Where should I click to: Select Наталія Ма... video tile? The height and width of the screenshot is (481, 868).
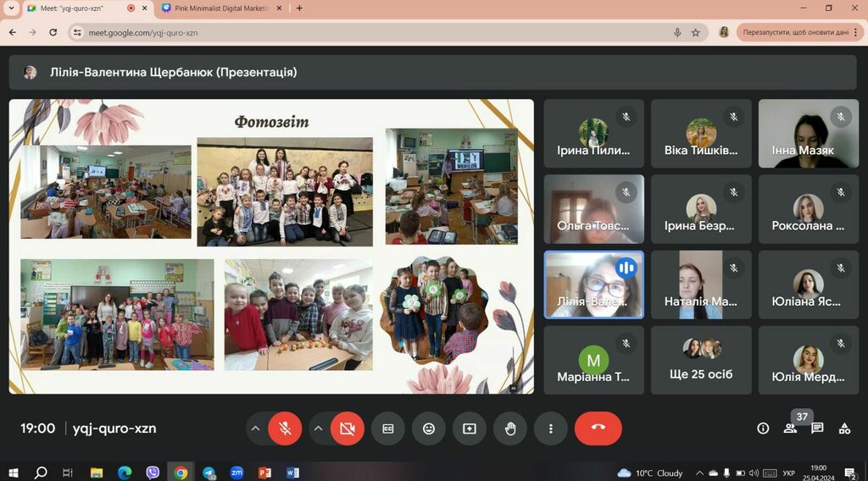[701, 285]
